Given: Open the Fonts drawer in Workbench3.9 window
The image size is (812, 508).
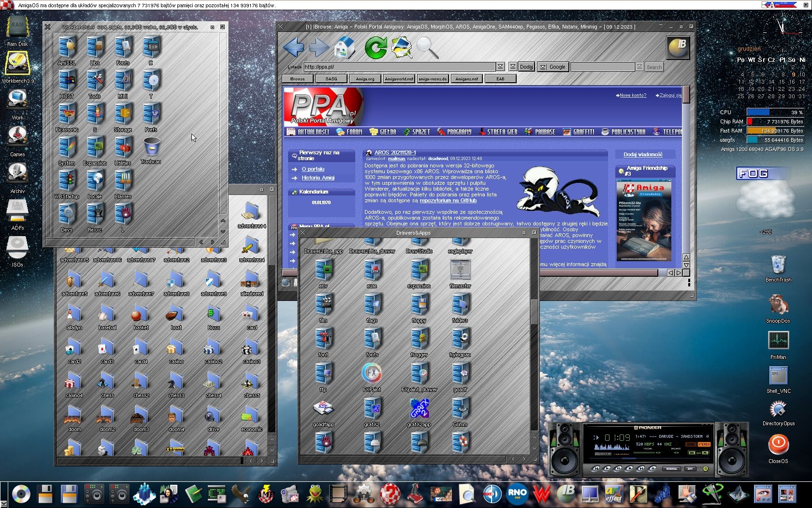Looking at the screenshot, I should [x=123, y=51].
